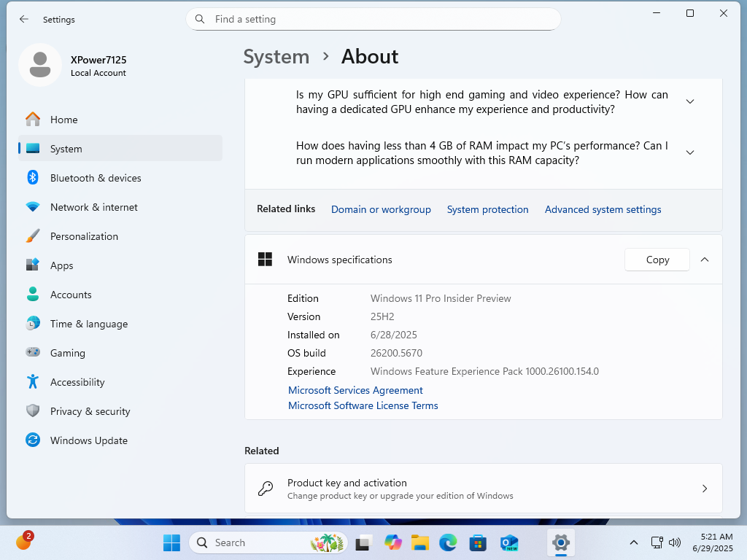
Task: Open Network & internet settings
Action: click(x=120, y=207)
